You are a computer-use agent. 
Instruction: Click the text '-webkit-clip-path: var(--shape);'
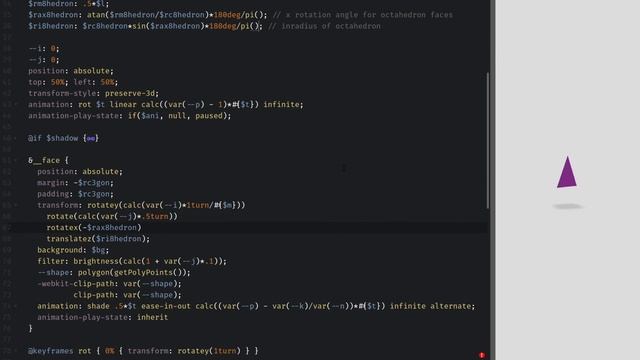(x=109, y=284)
